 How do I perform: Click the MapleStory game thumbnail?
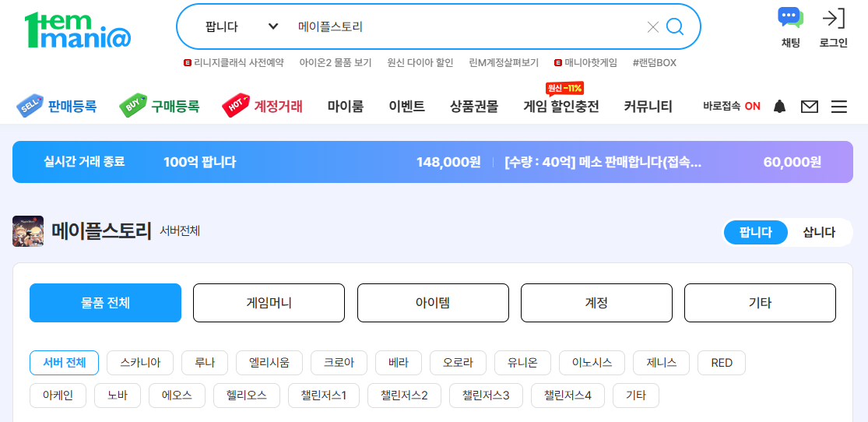coord(28,231)
